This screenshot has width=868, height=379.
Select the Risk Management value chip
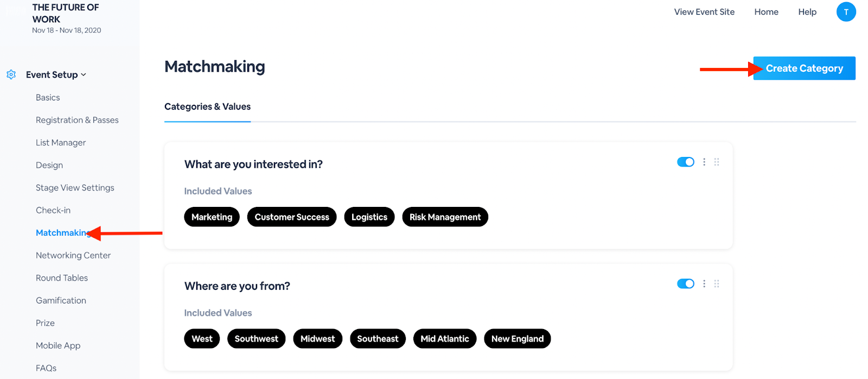click(x=445, y=217)
